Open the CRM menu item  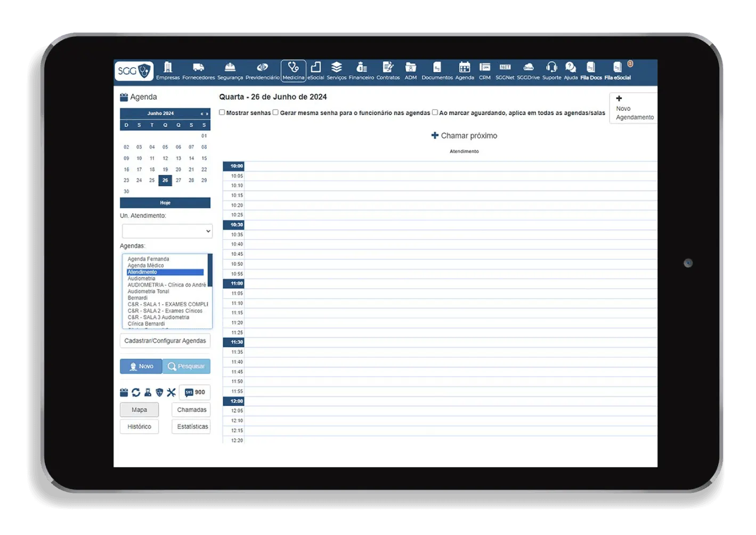(484, 71)
